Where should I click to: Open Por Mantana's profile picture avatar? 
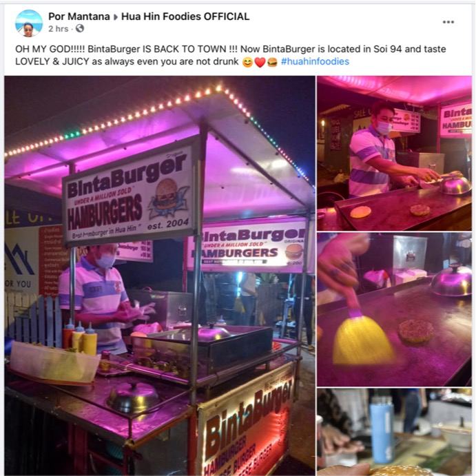click(x=29, y=23)
